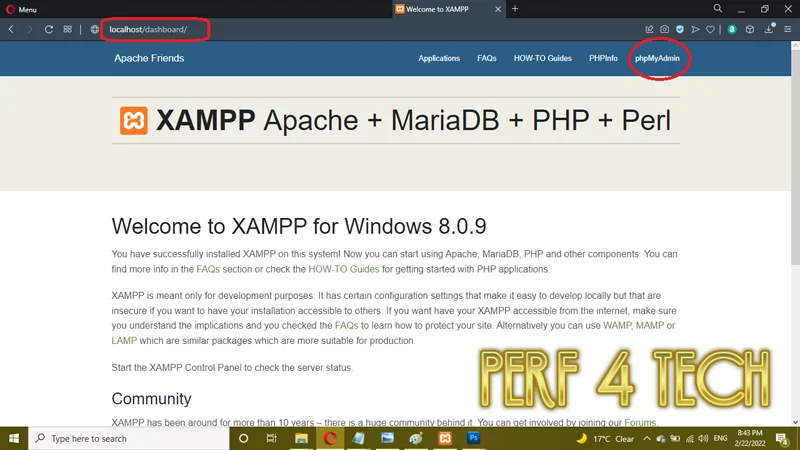Click the 17°C Clear weather widget
This screenshot has height=450, width=800.
point(605,439)
